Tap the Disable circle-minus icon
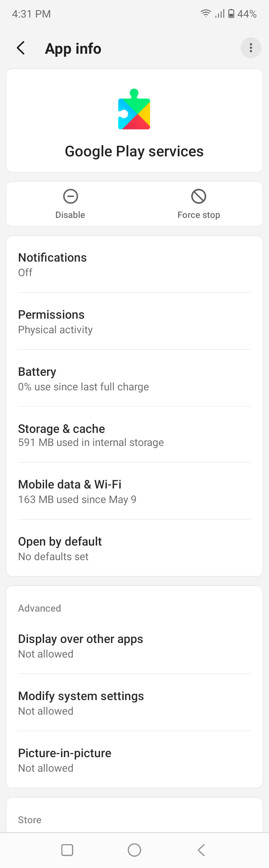Screen dimensions: 269x868 70,196
